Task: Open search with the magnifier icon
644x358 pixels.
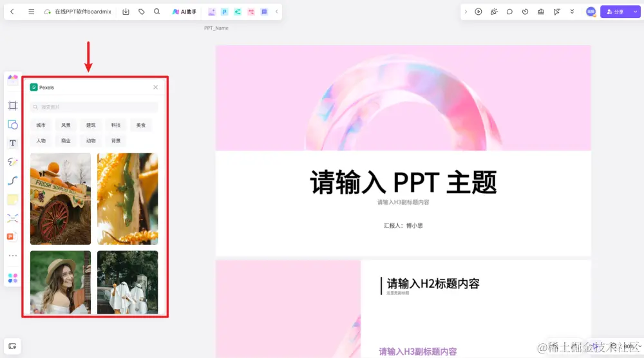Action: [157, 12]
